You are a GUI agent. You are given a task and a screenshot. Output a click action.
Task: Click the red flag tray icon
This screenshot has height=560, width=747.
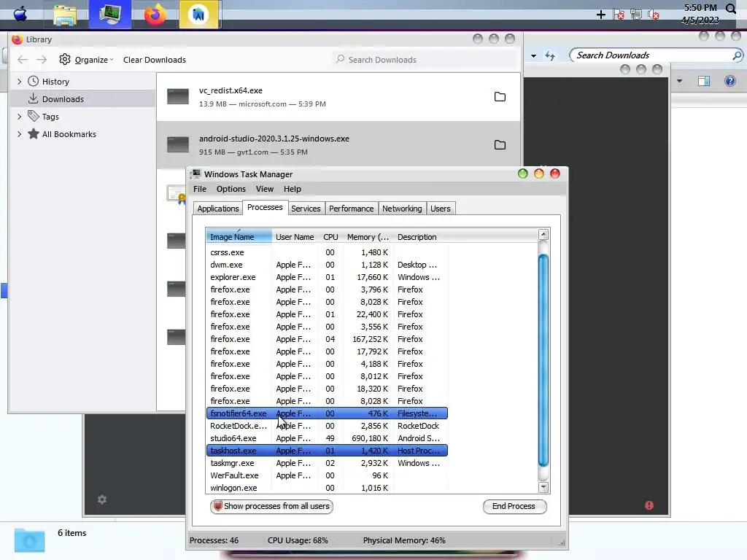[x=619, y=15]
